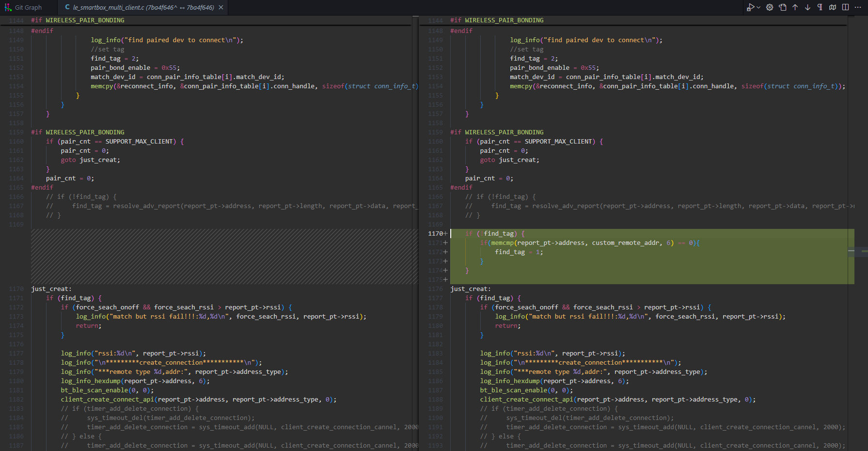Click the plus marker beside added line 1174
The width and height of the screenshot is (868, 451).
point(445,271)
